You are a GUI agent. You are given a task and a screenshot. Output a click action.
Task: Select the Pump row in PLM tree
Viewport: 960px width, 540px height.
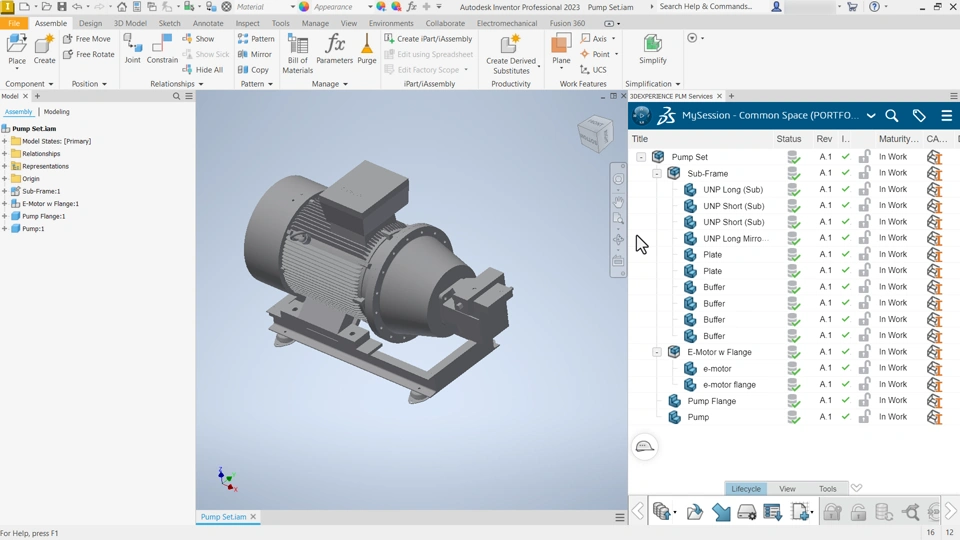coord(698,417)
